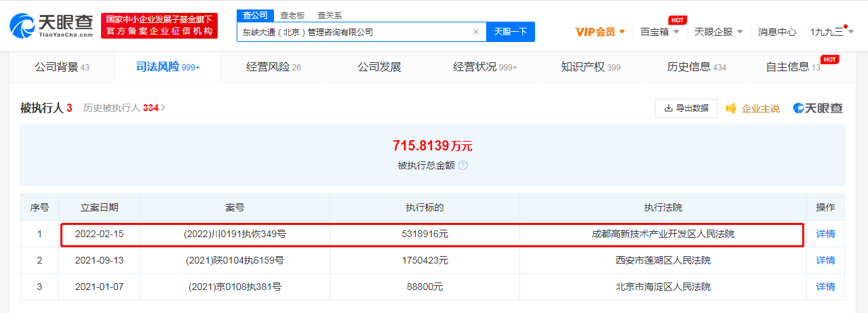Open the VIP会员 dropdown

point(600,32)
